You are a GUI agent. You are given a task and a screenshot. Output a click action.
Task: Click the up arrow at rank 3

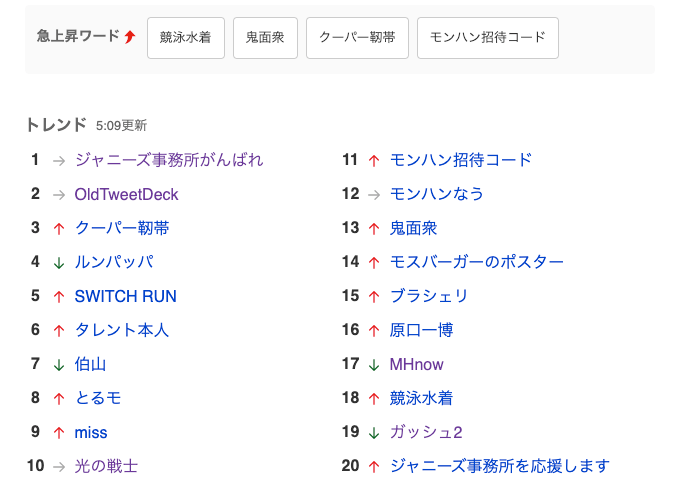pyautogui.click(x=59, y=229)
